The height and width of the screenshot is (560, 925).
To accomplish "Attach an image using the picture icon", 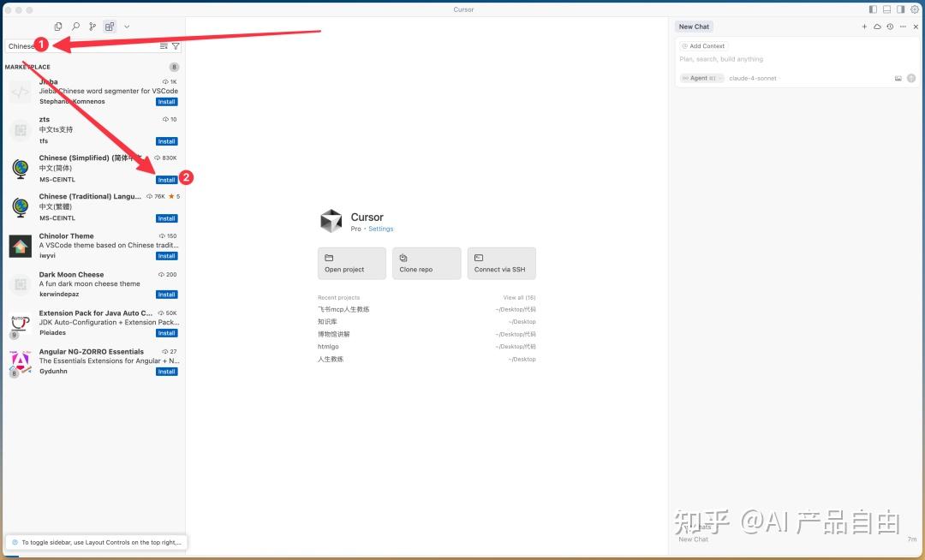I will 898,79.
